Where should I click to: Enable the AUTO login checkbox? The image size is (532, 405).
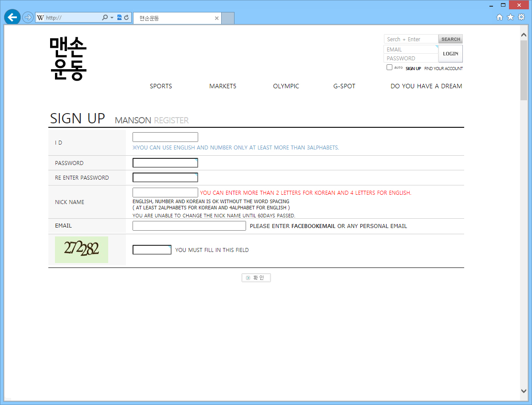(x=389, y=67)
